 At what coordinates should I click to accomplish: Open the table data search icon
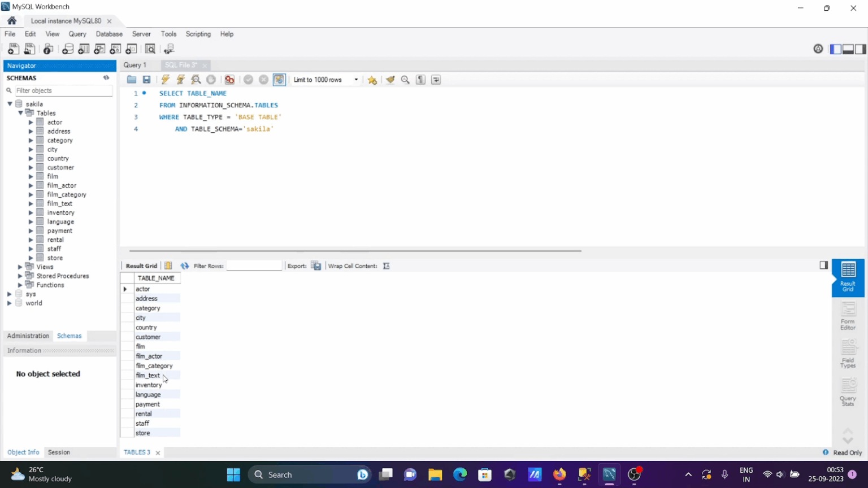150,49
